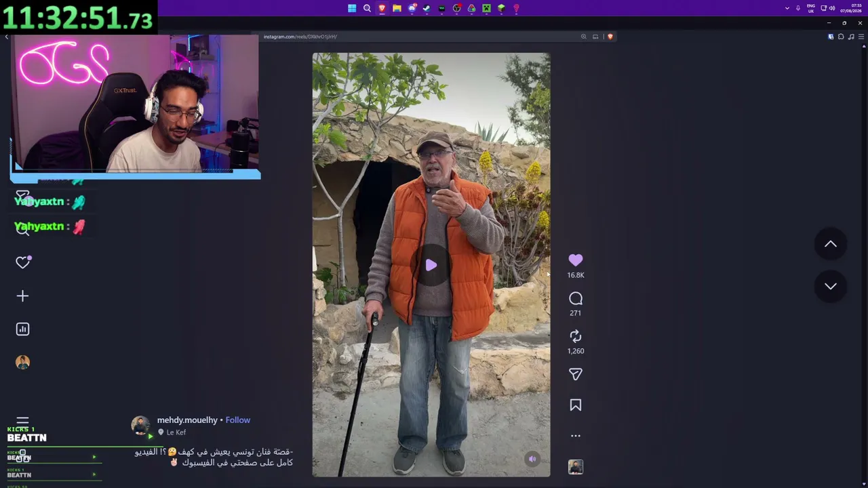Viewport: 868px width, 488px height.
Task: Open the reel's audio thumbnail
Action: [576, 467]
